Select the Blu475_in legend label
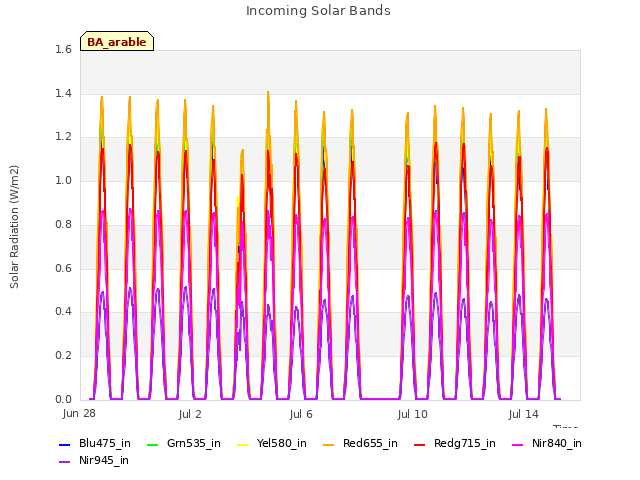This screenshot has width=640, height=480. click(x=105, y=444)
